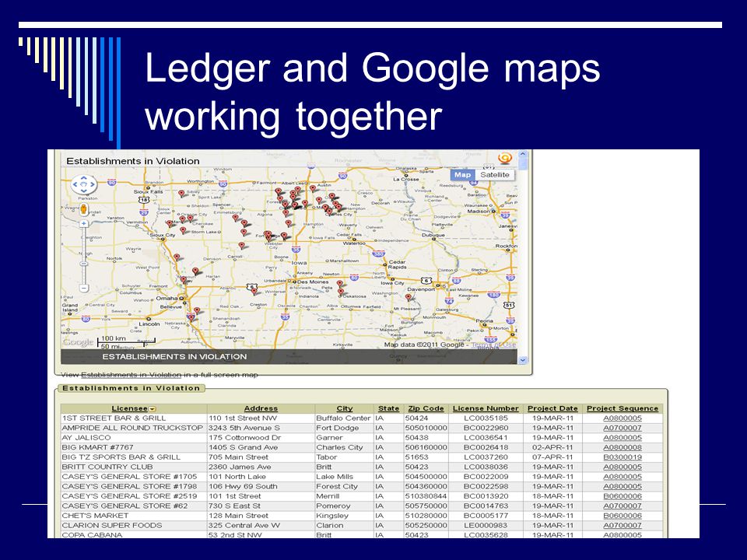
Task: Click the orange icon above Satellite
Action: click(504, 158)
